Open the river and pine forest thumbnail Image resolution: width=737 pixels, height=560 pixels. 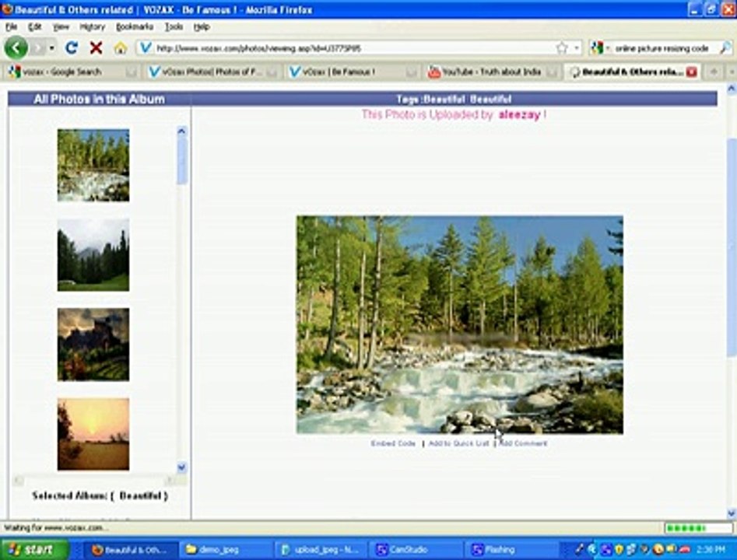93,166
